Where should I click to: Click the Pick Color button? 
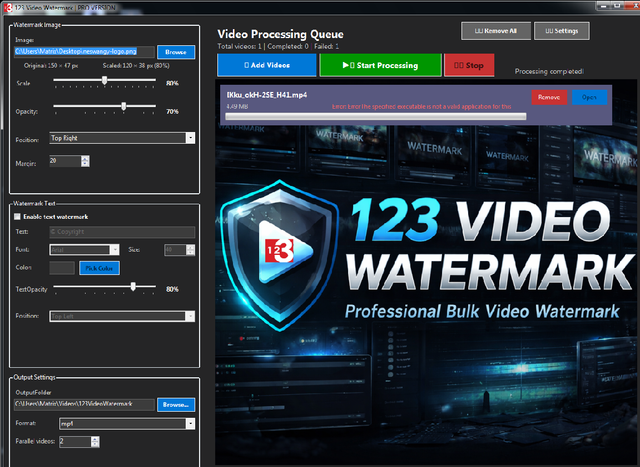point(99,268)
